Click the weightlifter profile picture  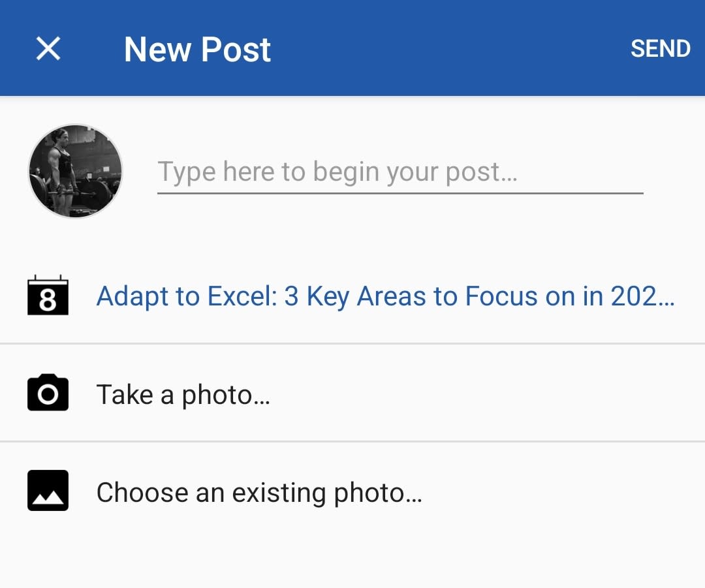coord(76,171)
